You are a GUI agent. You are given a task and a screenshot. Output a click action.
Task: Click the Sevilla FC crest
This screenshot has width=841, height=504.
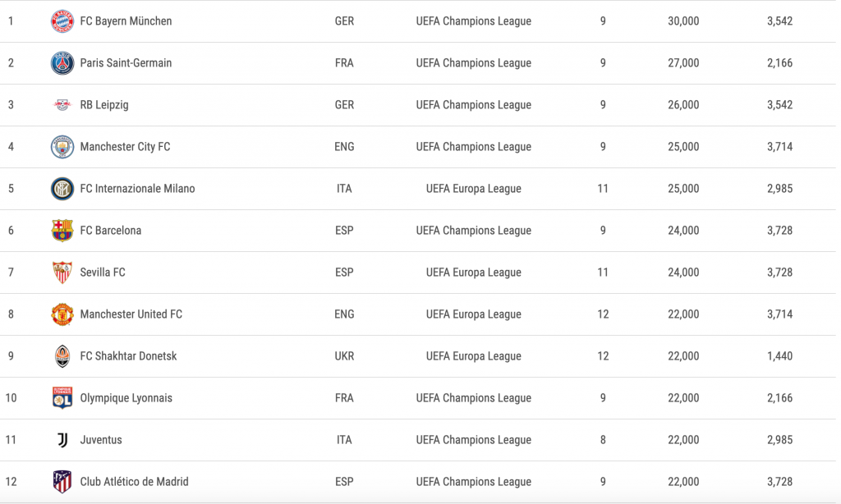pos(62,273)
